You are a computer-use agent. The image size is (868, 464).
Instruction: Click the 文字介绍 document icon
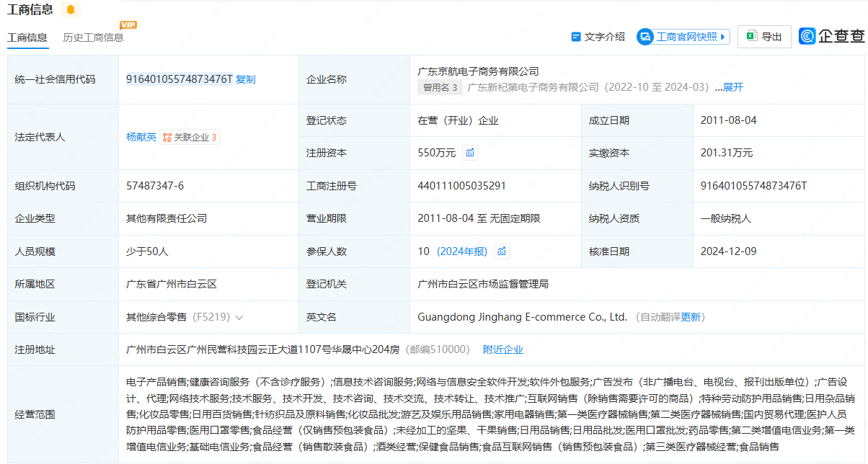575,37
